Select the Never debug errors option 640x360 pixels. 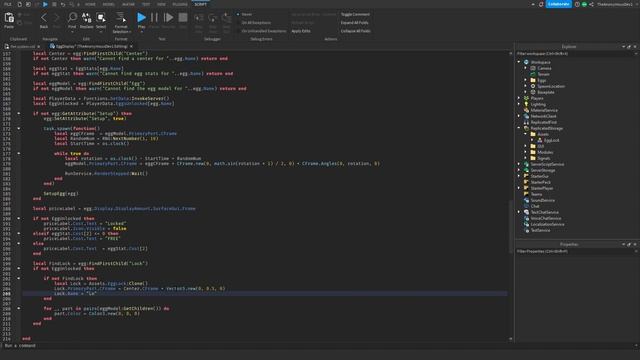(245, 14)
